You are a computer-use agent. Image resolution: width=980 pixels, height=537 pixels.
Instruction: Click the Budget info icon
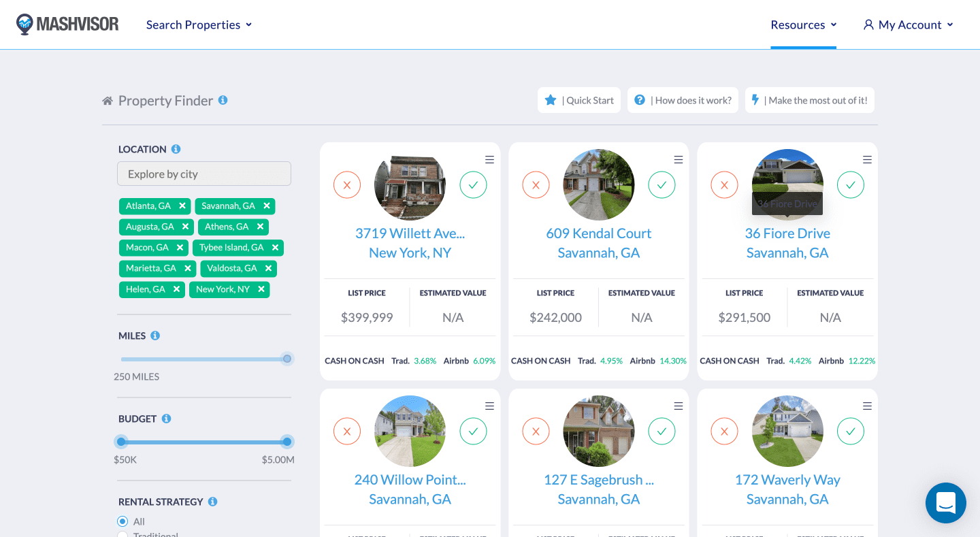pyautogui.click(x=167, y=419)
